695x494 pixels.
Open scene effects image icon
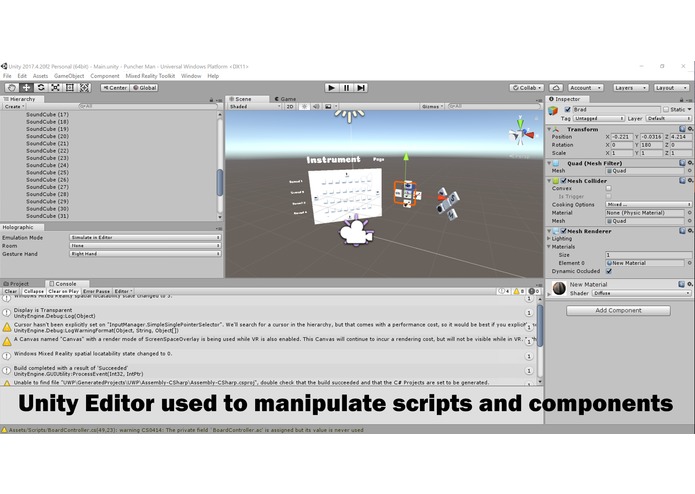[x=328, y=106]
